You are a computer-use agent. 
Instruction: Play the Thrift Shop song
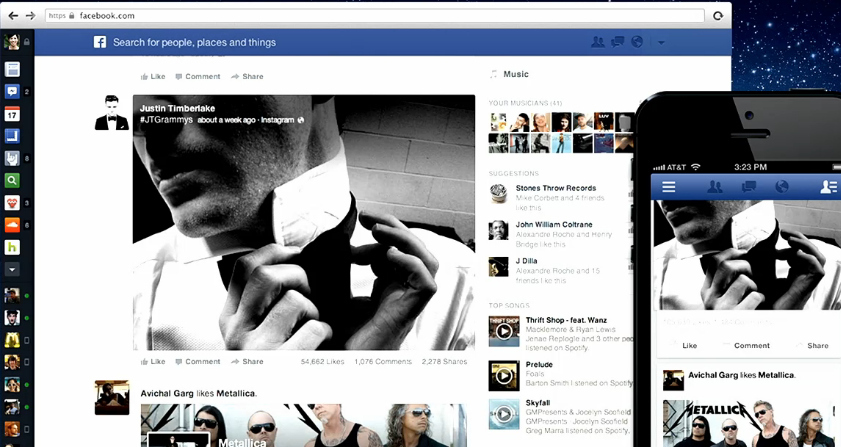(503, 331)
